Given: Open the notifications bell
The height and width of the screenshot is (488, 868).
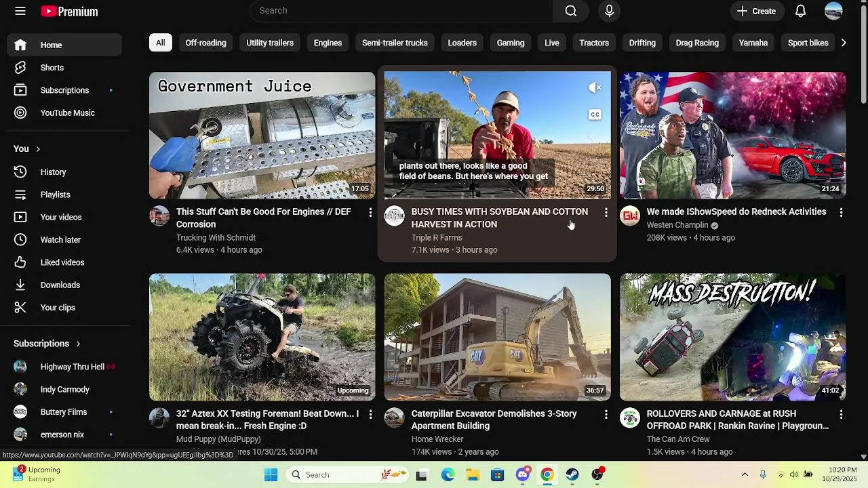Looking at the screenshot, I should coord(800,11).
